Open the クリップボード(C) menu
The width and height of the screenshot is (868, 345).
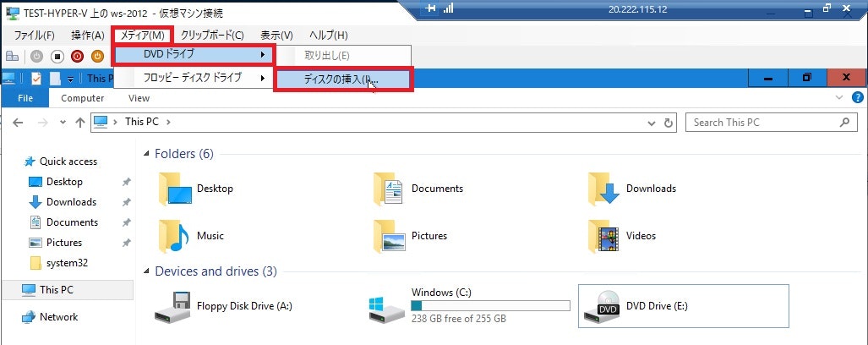pyautogui.click(x=212, y=36)
